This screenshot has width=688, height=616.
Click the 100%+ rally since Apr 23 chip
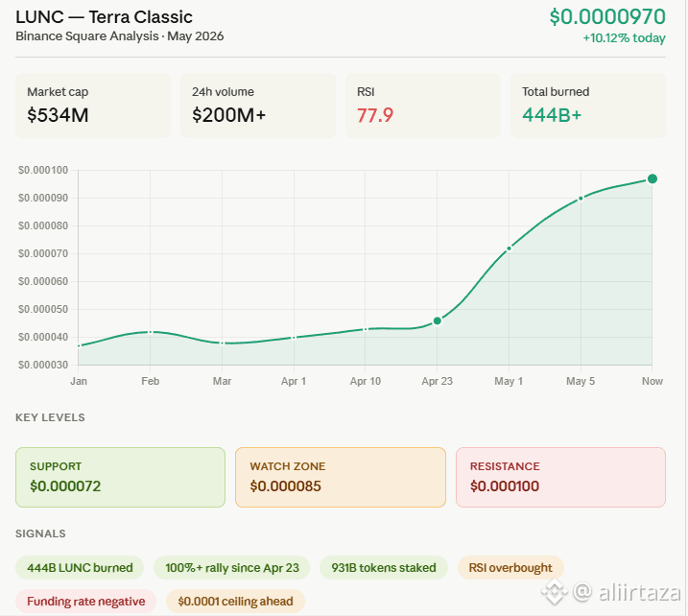coord(231,568)
